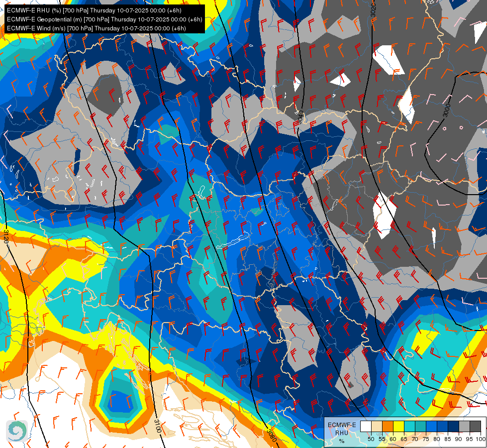
Task: Click the swirl logo icon in the corner
Action: click(17, 431)
